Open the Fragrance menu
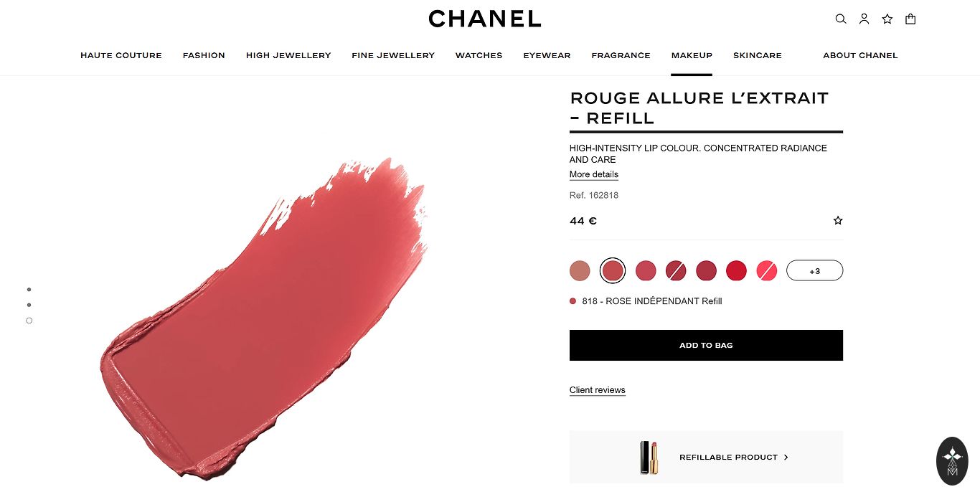Image resolution: width=980 pixels, height=497 pixels. pyautogui.click(x=621, y=55)
